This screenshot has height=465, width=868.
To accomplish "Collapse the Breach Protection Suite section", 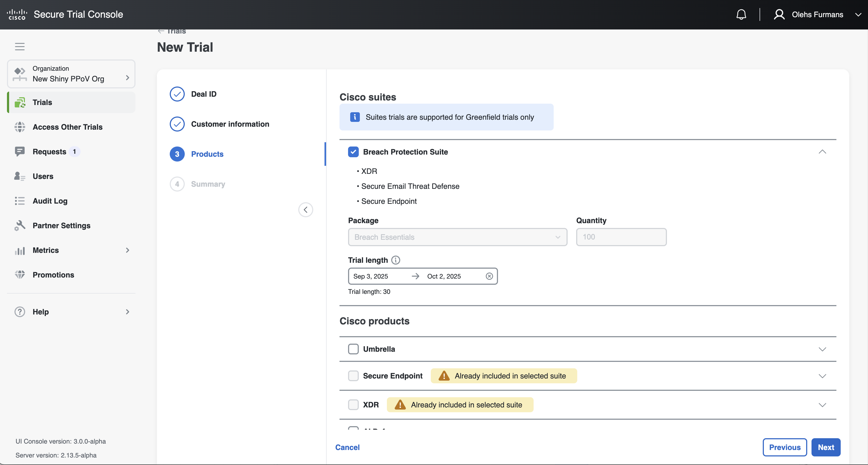I will 822,152.
